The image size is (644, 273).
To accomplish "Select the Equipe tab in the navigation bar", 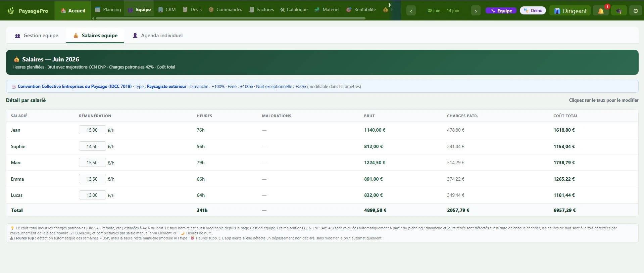I will click(x=139, y=9).
